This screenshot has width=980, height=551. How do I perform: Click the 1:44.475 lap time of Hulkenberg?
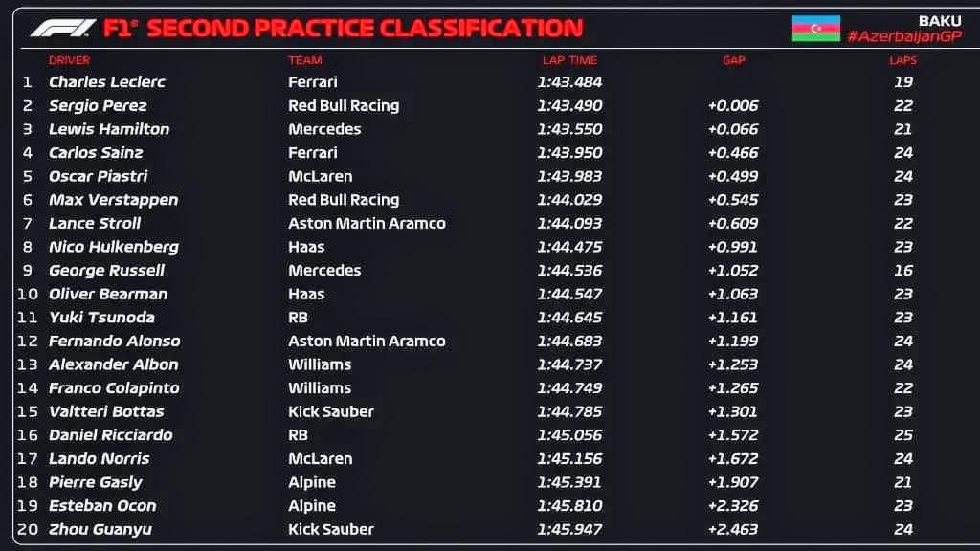click(569, 247)
